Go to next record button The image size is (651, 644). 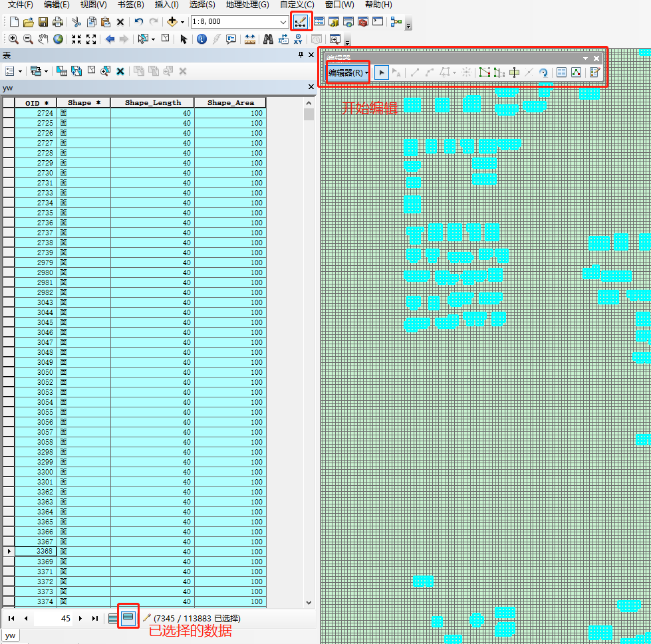pyautogui.click(x=80, y=618)
